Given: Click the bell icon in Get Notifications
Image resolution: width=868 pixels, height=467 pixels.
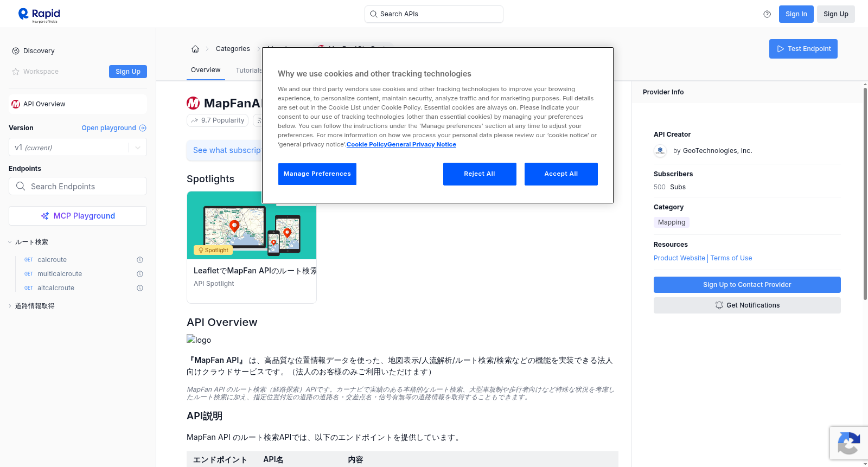Looking at the screenshot, I should (719, 305).
